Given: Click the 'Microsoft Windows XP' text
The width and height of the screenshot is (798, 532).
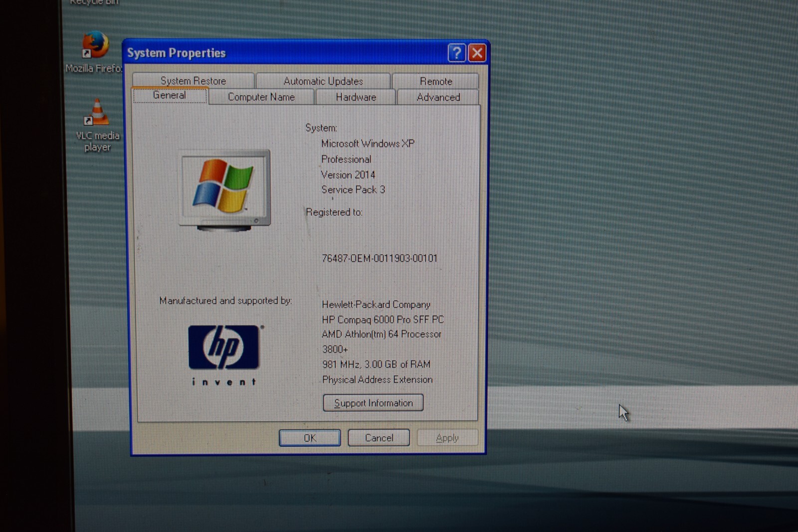Looking at the screenshot, I should (368, 144).
